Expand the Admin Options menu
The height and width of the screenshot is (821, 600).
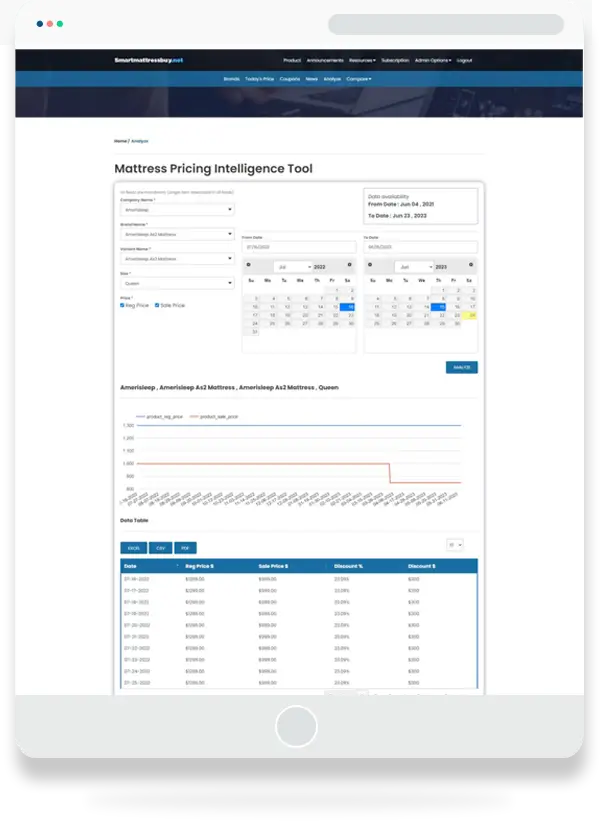(x=433, y=61)
